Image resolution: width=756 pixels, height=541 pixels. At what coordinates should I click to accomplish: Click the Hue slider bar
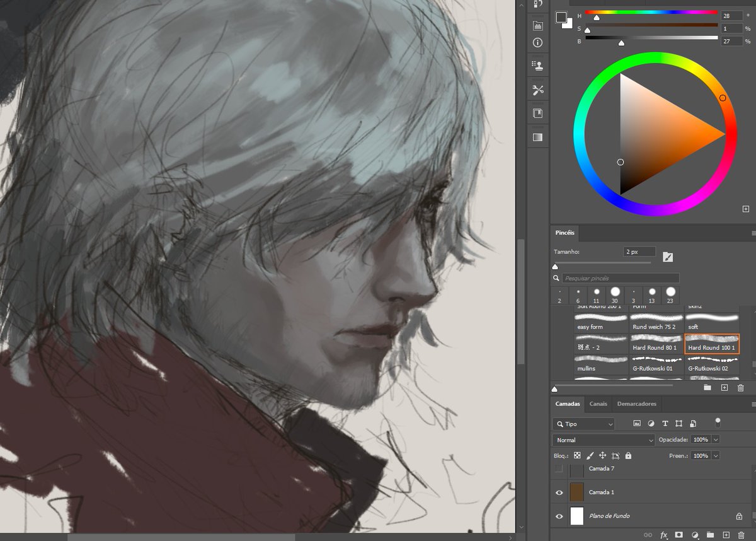(x=651, y=12)
